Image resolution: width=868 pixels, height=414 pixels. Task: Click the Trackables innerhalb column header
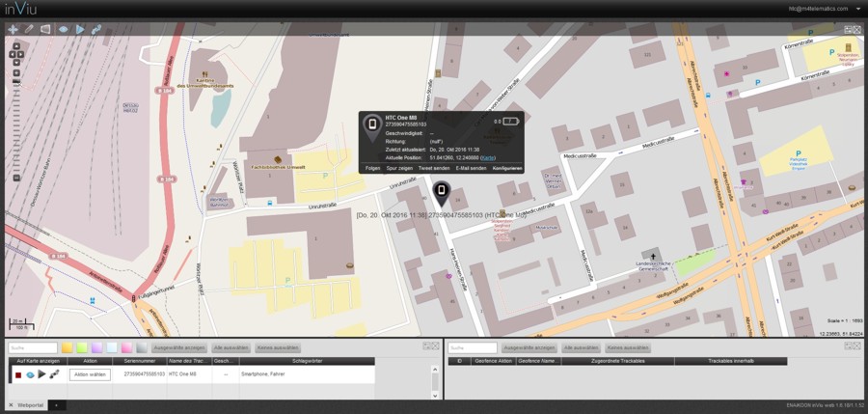731,361
